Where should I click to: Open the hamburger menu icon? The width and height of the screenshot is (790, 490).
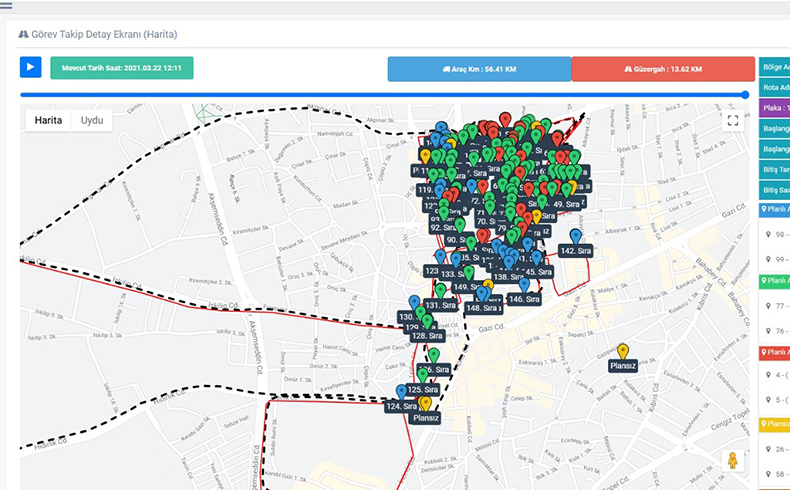6,6
